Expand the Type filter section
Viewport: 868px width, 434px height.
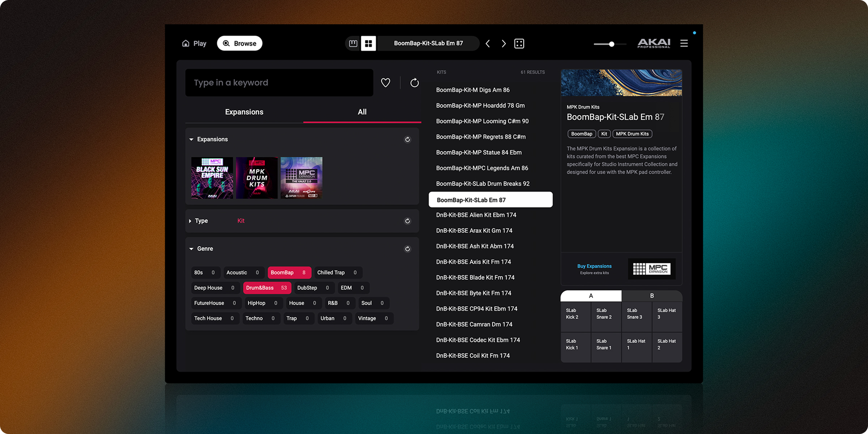pos(190,221)
